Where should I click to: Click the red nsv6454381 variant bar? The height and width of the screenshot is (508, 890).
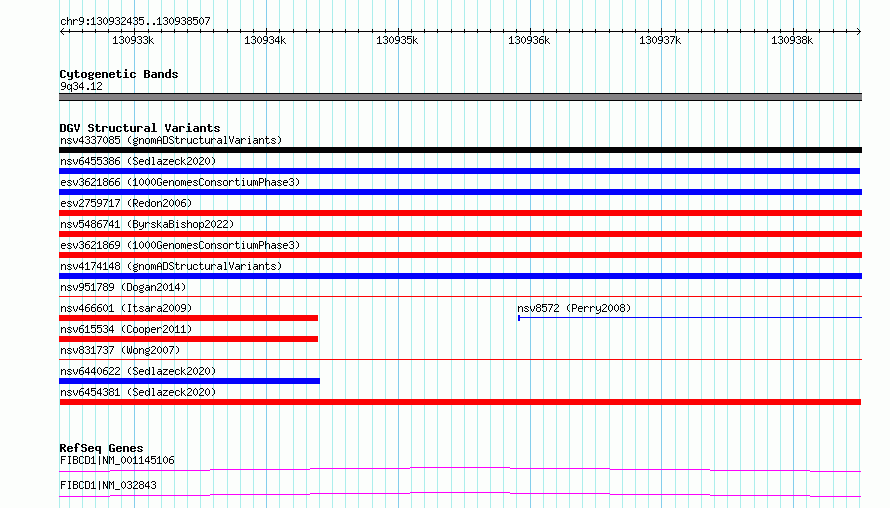pos(460,402)
